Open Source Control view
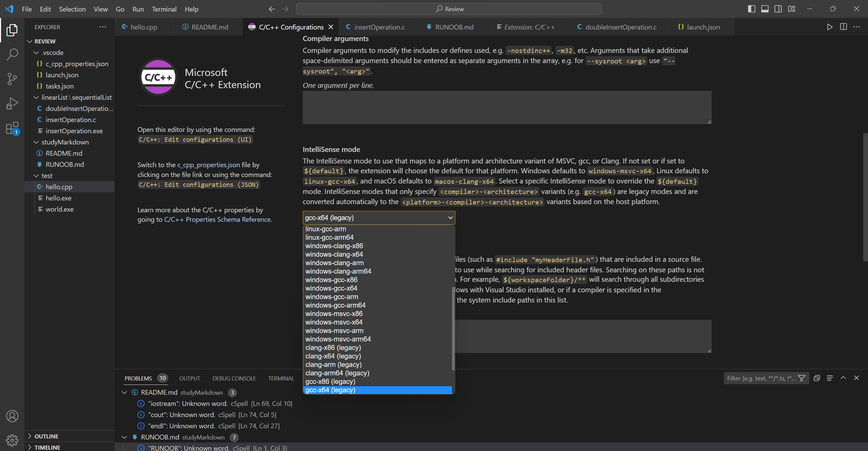 pyautogui.click(x=12, y=79)
